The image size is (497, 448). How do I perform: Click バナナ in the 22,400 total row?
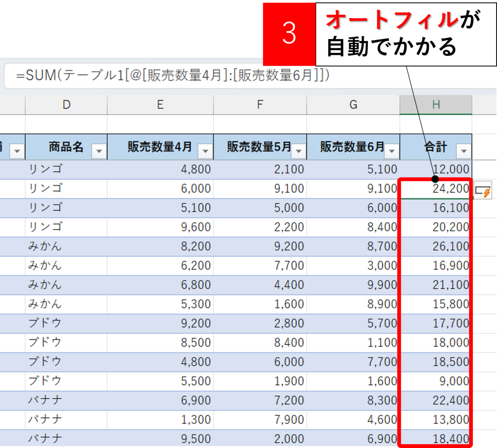pyautogui.click(x=66, y=400)
